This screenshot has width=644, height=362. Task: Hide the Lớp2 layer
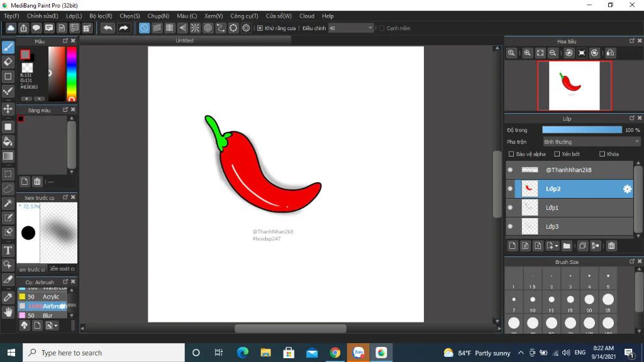pyautogui.click(x=510, y=189)
